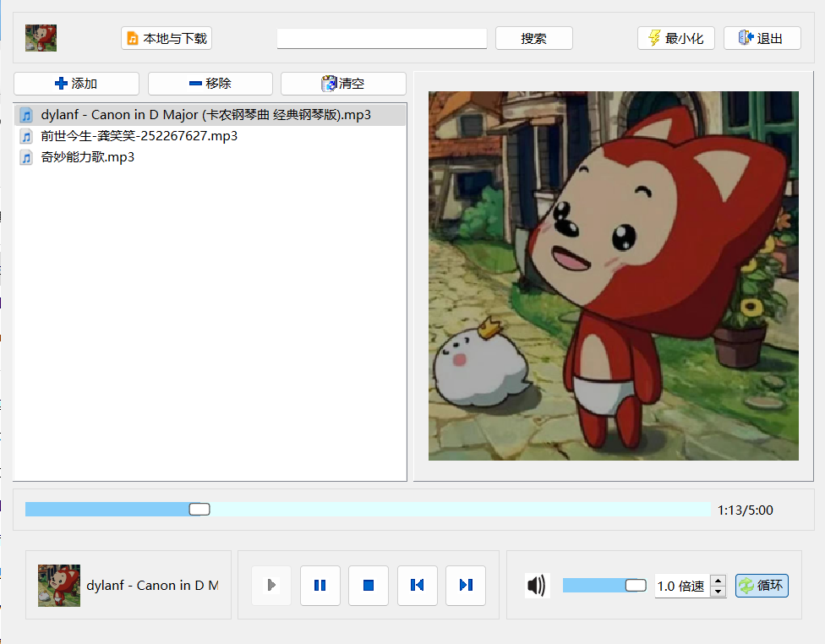
Task: Open the 本地与下载 local and downloads view
Action: click(x=167, y=38)
